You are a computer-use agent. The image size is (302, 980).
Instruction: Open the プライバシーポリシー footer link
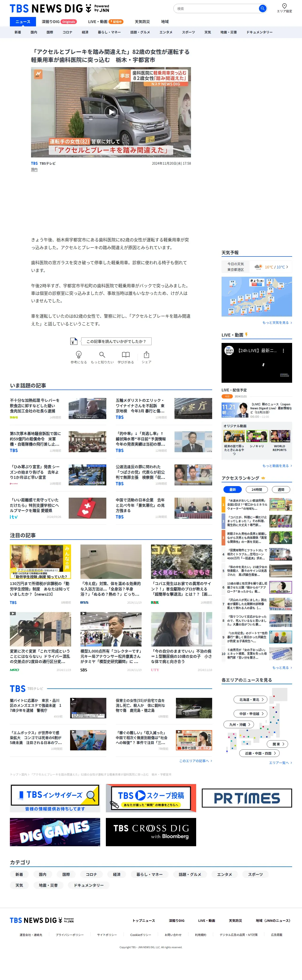coord(70,935)
